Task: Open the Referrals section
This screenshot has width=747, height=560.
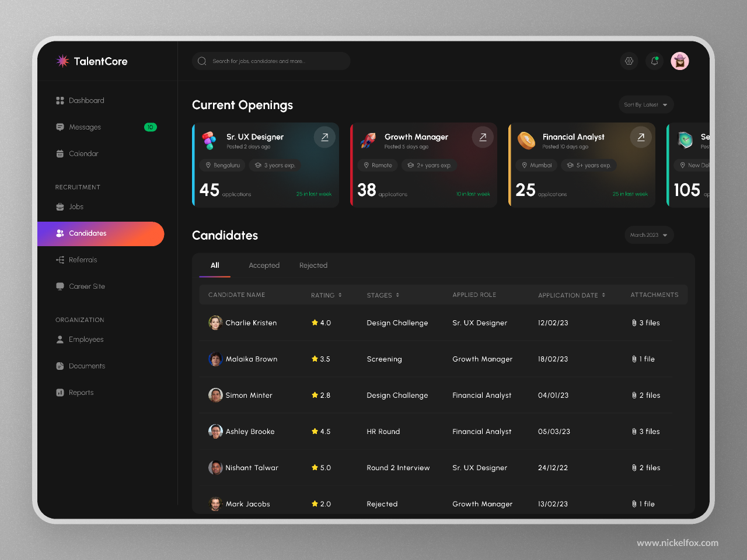Action: pyautogui.click(x=83, y=260)
